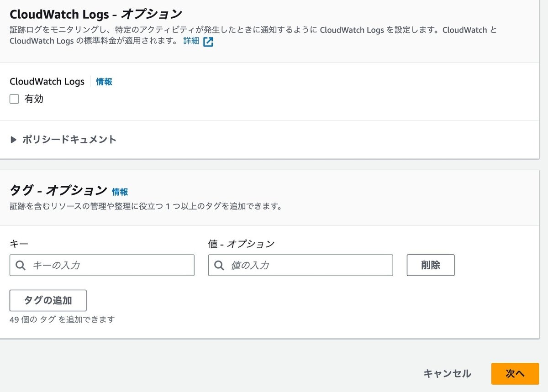Enable the 有効 CloudWatch Logs checkbox
This screenshot has width=548, height=392.
tap(14, 99)
